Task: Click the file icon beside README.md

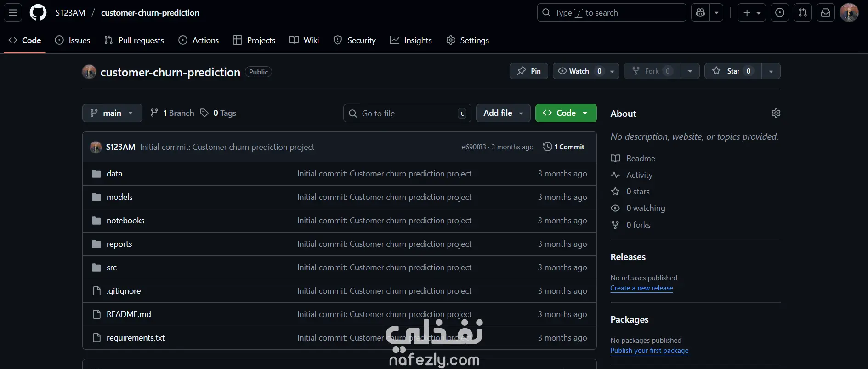Action: [x=96, y=314]
